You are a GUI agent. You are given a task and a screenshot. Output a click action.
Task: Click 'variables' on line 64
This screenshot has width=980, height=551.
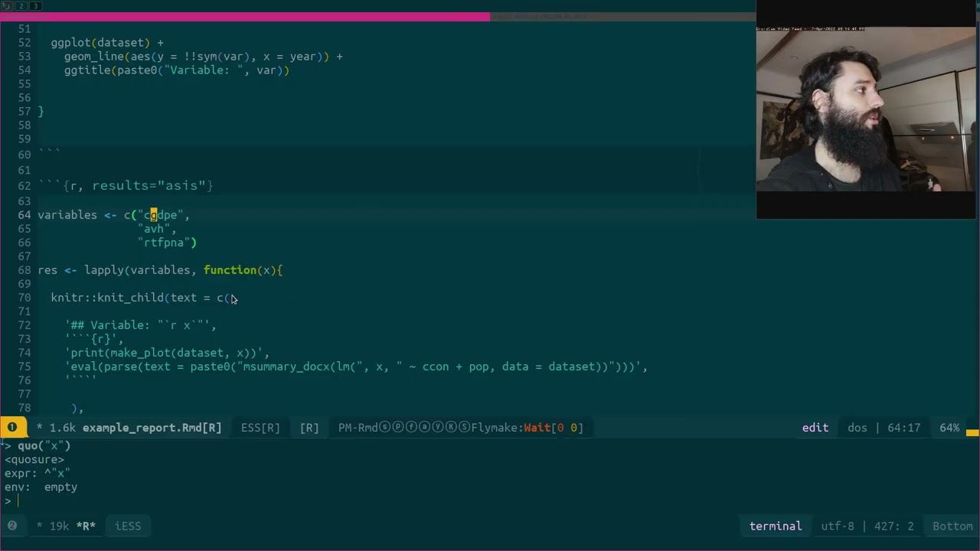coord(67,215)
